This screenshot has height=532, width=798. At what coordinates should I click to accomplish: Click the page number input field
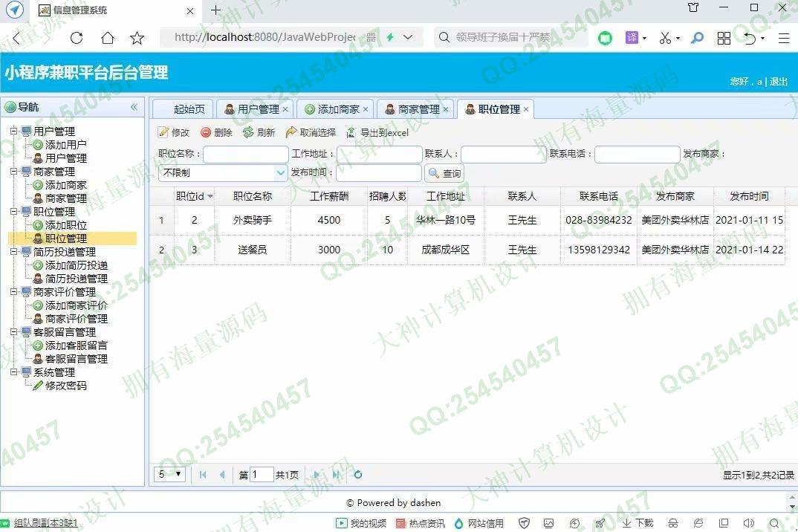tap(262, 475)
